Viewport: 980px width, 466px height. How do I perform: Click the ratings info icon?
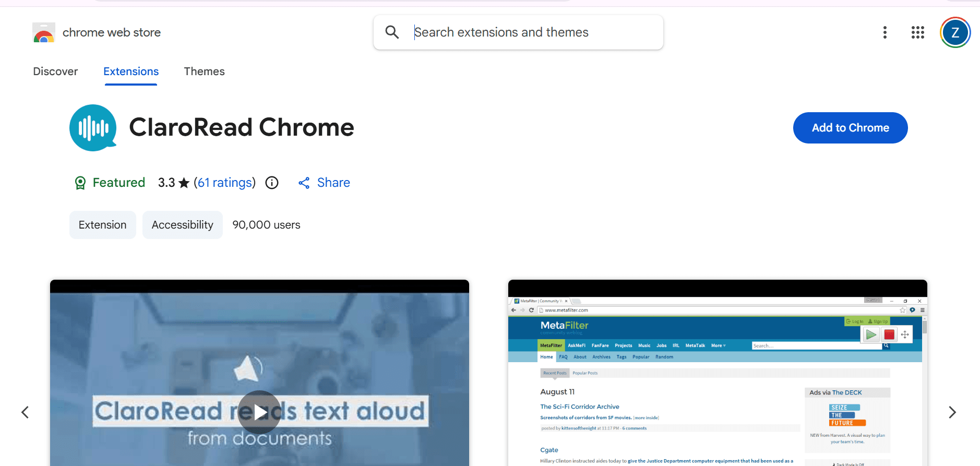(x=272, y=183)
